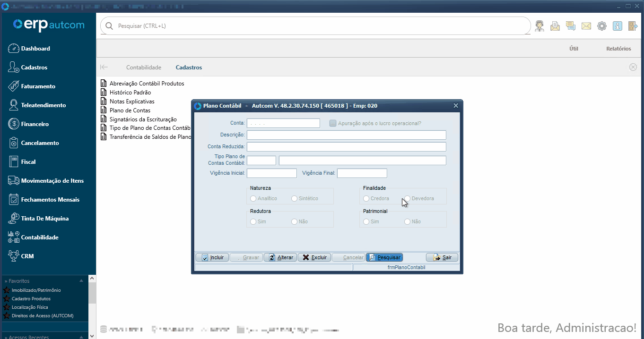Open favorite Cadastro Produtos

click(x=31, y=299)
